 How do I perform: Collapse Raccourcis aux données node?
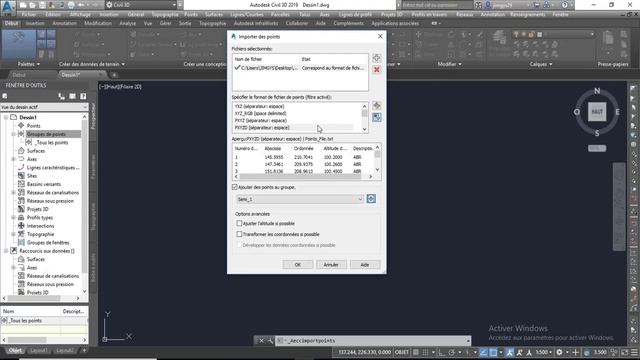coord(6,251)
